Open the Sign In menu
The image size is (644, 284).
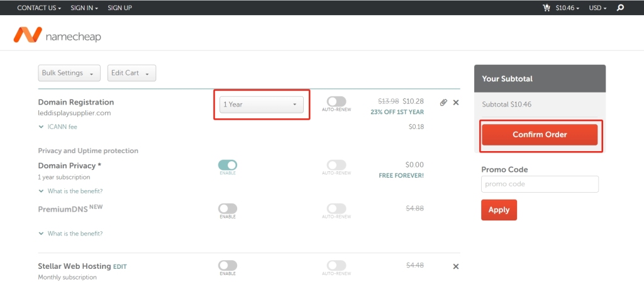84,8
